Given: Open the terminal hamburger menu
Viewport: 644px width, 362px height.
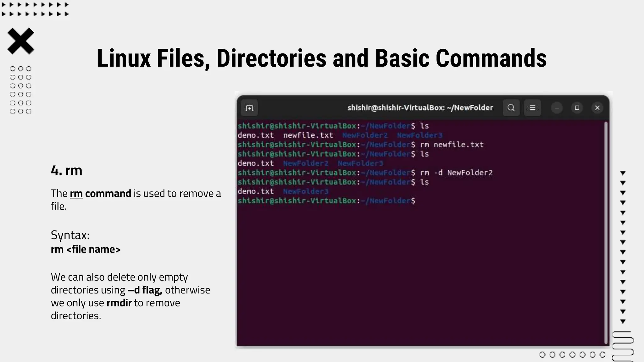Looking at the screenshot, I should 532,108.
